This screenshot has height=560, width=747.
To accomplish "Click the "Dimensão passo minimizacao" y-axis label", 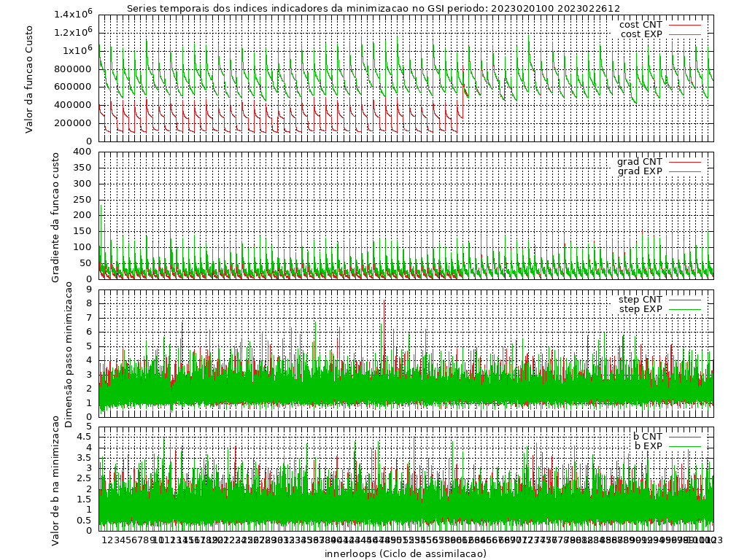I will coord(69,355).
